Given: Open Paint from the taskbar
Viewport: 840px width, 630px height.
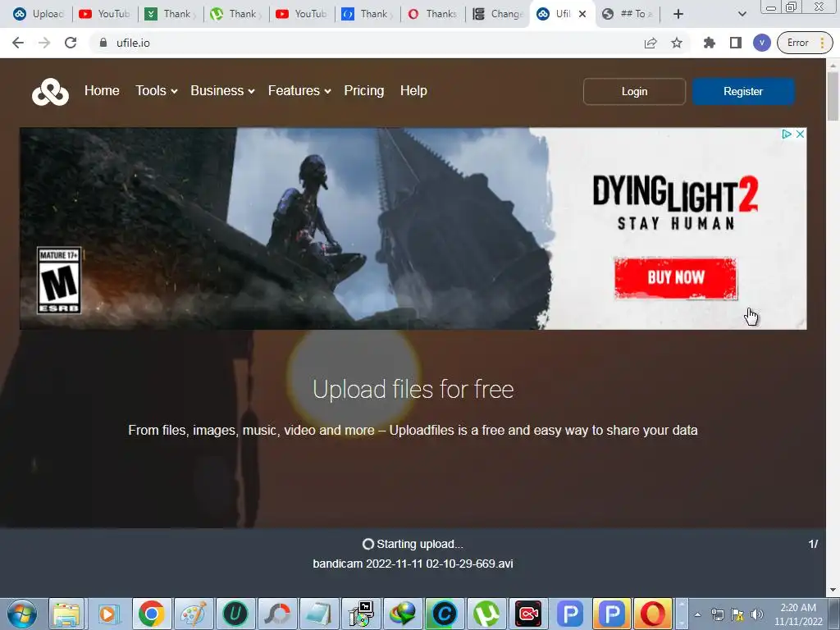Looking at the screenshot, I should 193,614.
